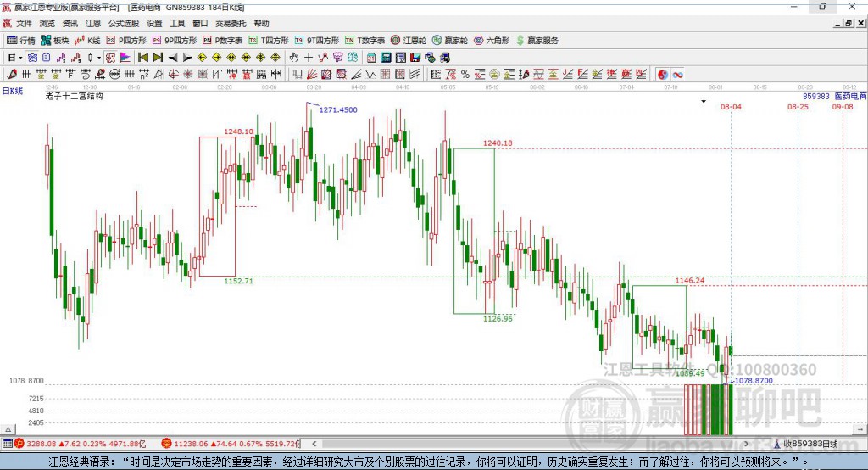Screen dimensions: 868x470
Task: Select the red crosshair target tool
Action: [x=173, y=75]
